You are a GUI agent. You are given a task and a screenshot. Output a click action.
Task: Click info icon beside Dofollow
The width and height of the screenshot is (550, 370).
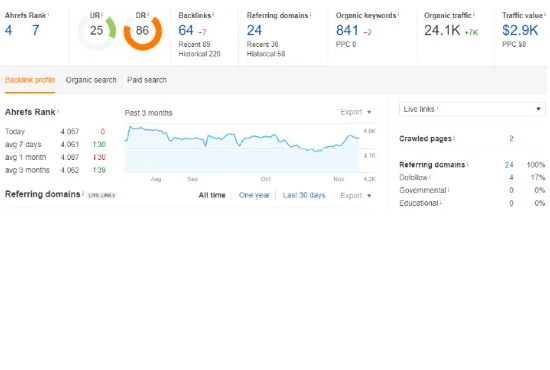pos(430,176)
